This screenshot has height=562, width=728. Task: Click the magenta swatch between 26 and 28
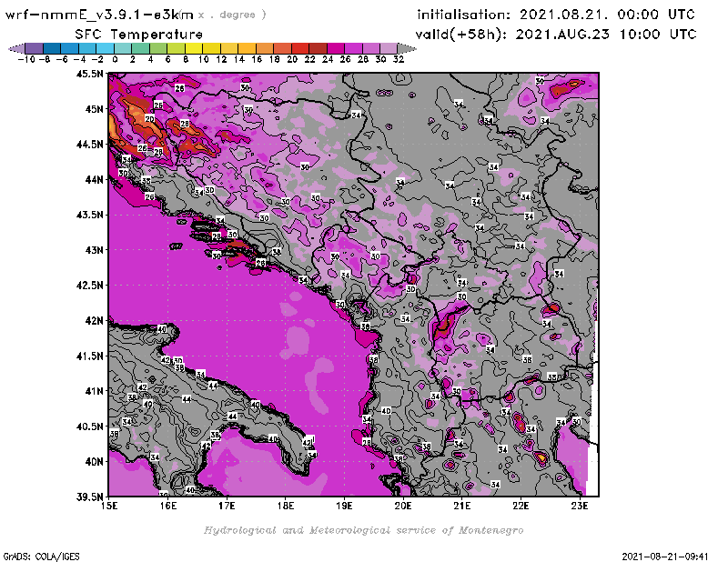353,47
